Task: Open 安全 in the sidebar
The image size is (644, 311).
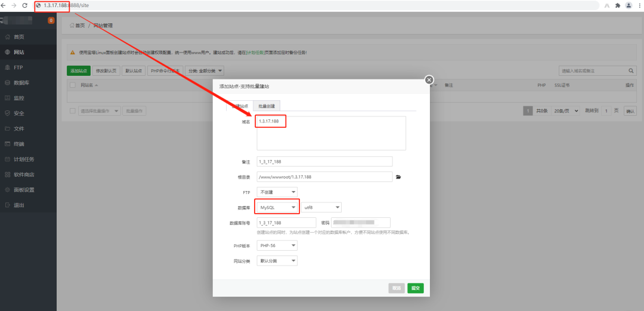Action: point(29,113)
